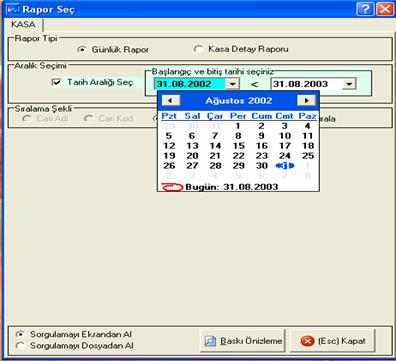Viewport: 396px width, 361px height.
Task: Choose Sorgulamayı Ekrandan Al option
Action: 20,334
